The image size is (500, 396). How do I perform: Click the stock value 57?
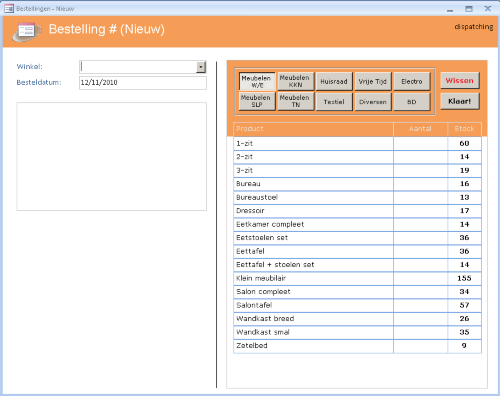tap(464, 306)
